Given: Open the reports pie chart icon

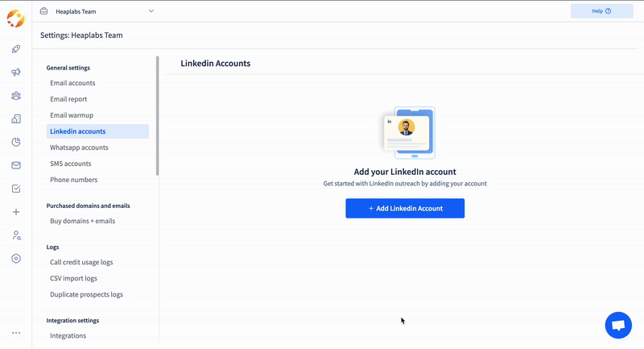Looking at the screenshot, I should click(16, 142).
